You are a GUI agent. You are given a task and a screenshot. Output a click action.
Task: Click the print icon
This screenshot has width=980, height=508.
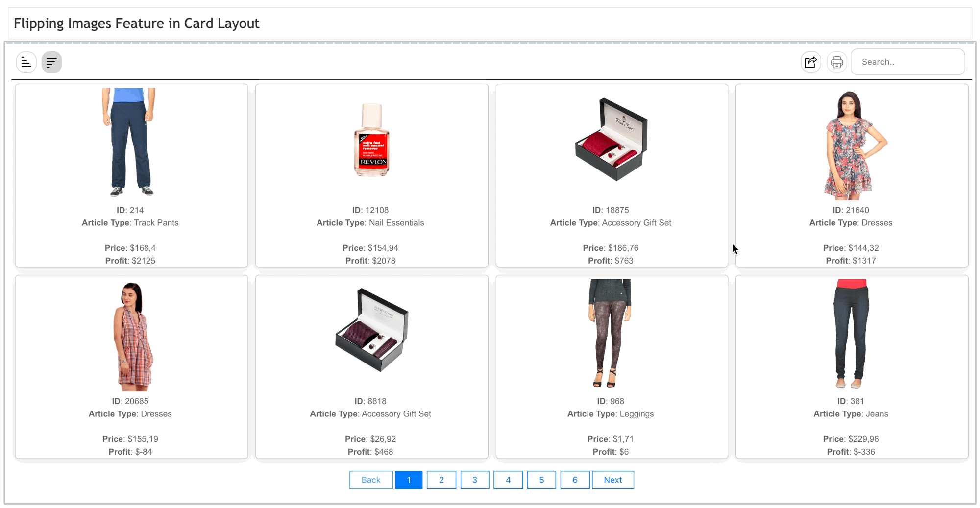(x=836, y=62)
